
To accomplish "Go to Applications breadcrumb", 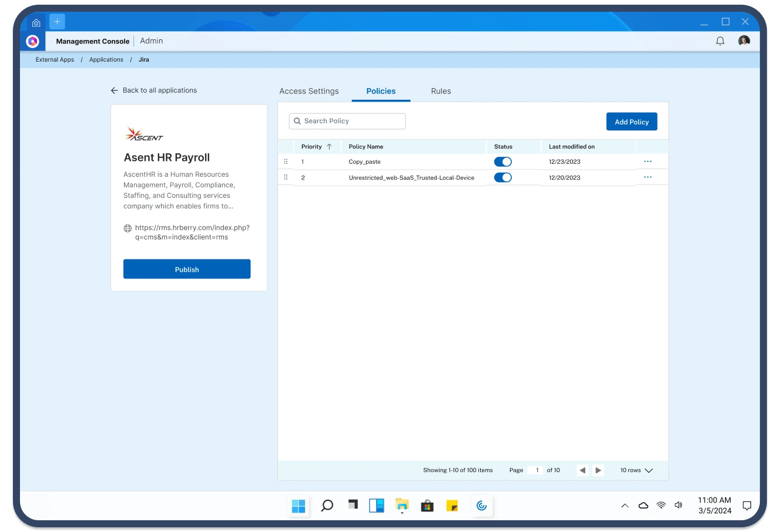I will click(106, 60).
